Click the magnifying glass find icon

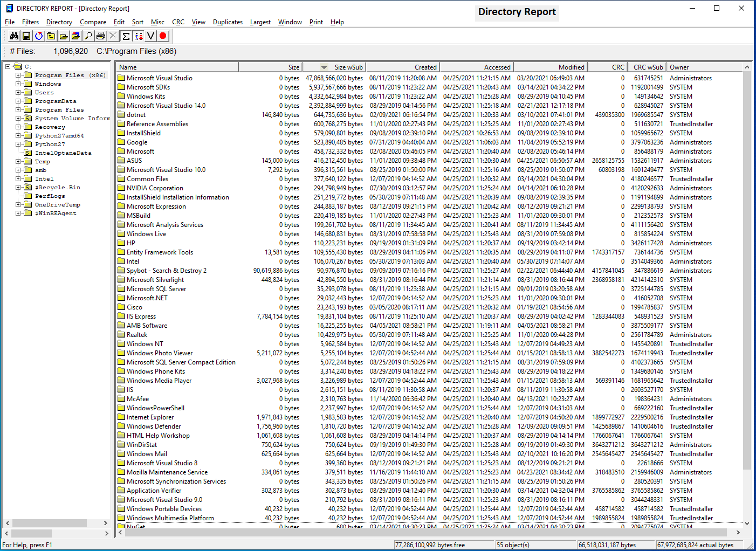[88, 36]
